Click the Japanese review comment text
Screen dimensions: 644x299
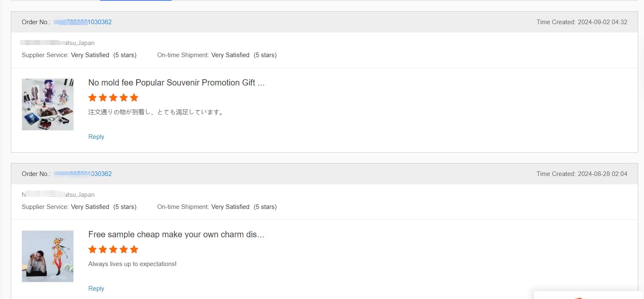tap(156, 112)
